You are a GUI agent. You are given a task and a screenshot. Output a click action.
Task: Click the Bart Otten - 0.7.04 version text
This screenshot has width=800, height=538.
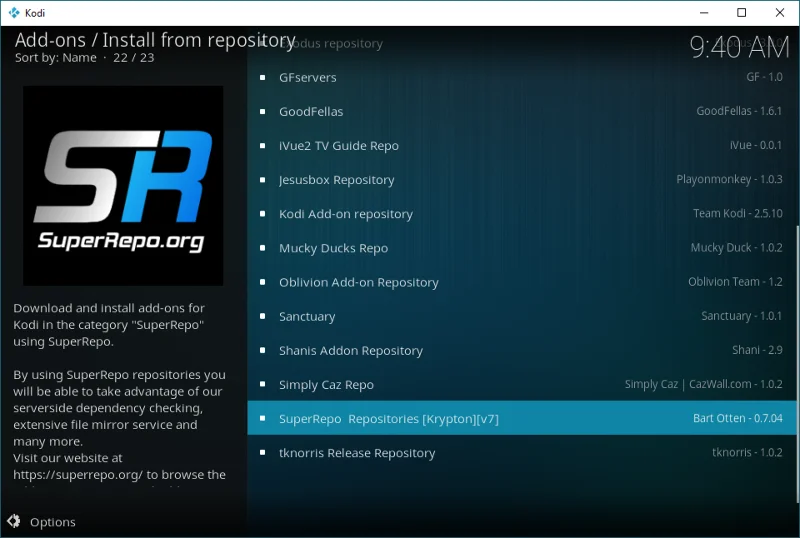click(737, 418)
